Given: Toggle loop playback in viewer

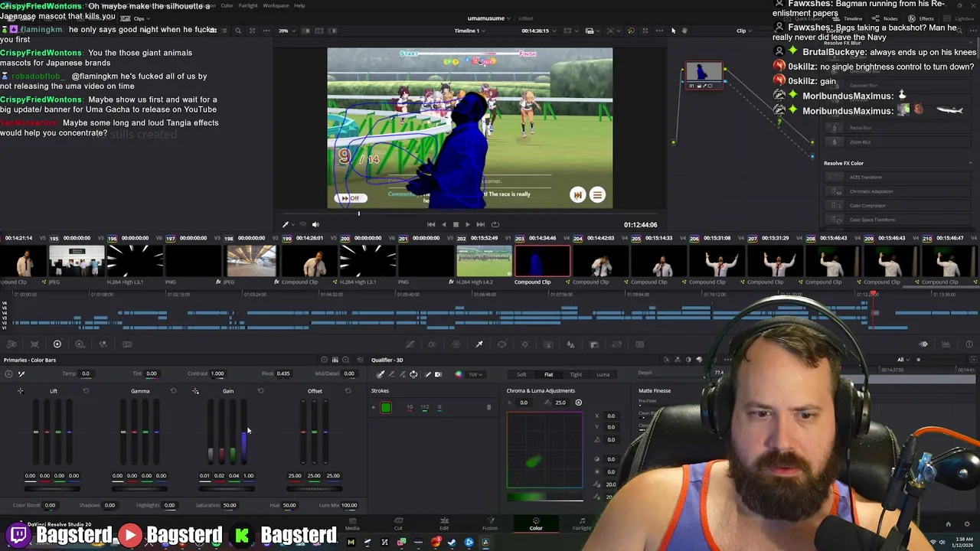Looking at the screenshot, I should (x=495, y=224).
